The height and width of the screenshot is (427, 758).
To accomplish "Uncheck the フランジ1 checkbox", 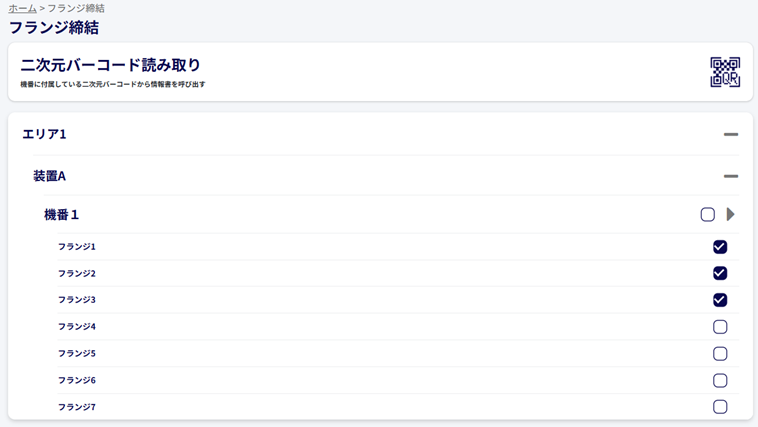I will tap(720, 247).
